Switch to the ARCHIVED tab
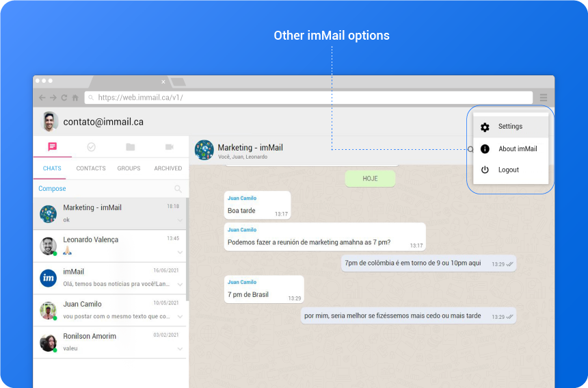This screenshot has width=588, height=388. [168, 168]
